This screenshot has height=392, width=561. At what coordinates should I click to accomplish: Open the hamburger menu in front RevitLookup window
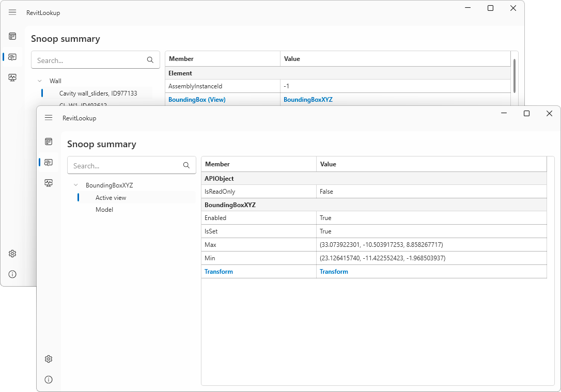pos(49,118)
